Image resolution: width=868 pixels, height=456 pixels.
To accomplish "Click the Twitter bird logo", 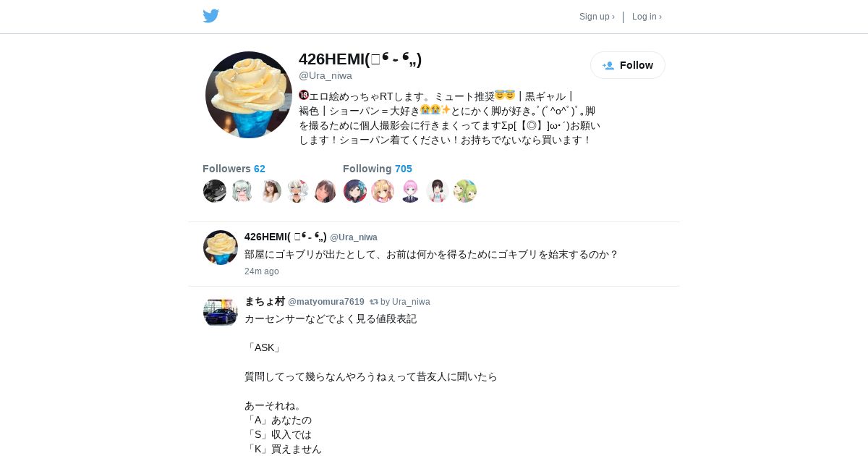I will [x=210, y=16].
